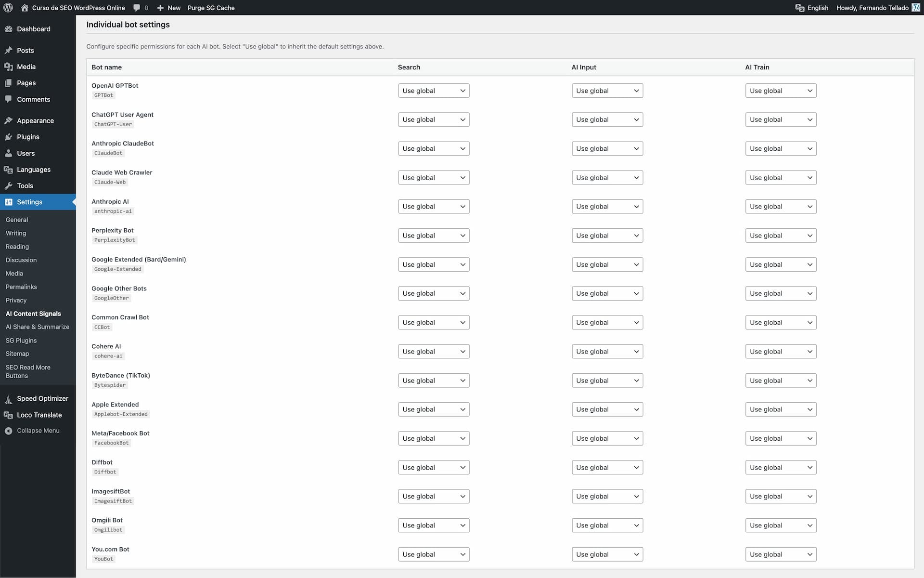Open Search dropdown for You.com Bot
The width and height of the screenshot is (924, 578).
433,554
